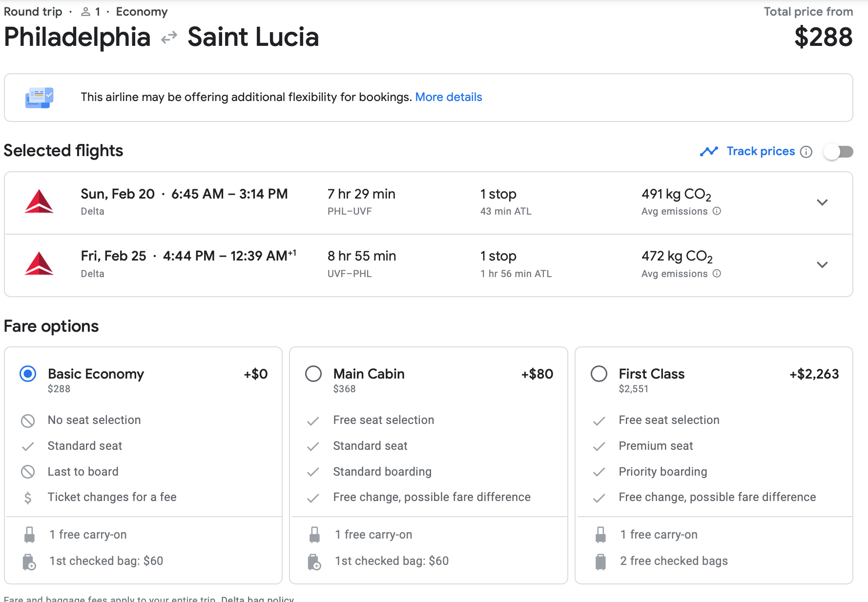
Task: Expand the Sun, Feb 20 flight details
Action: [822, 202]
